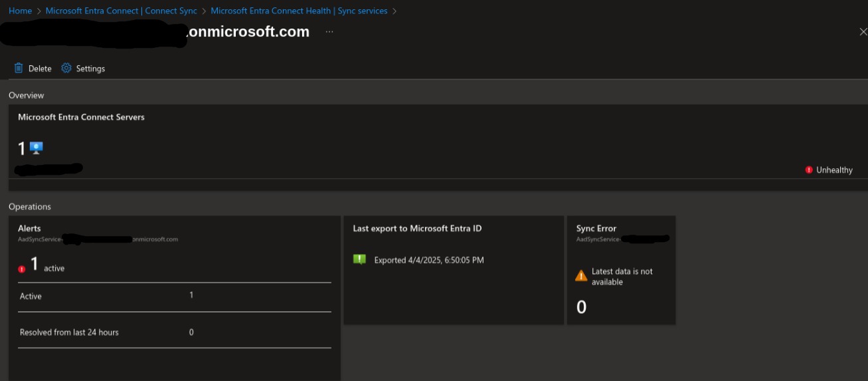The image size is (868, 381).
Task: Click the AadSyncService subtitle under Sync Error
Action: (623, 239)
